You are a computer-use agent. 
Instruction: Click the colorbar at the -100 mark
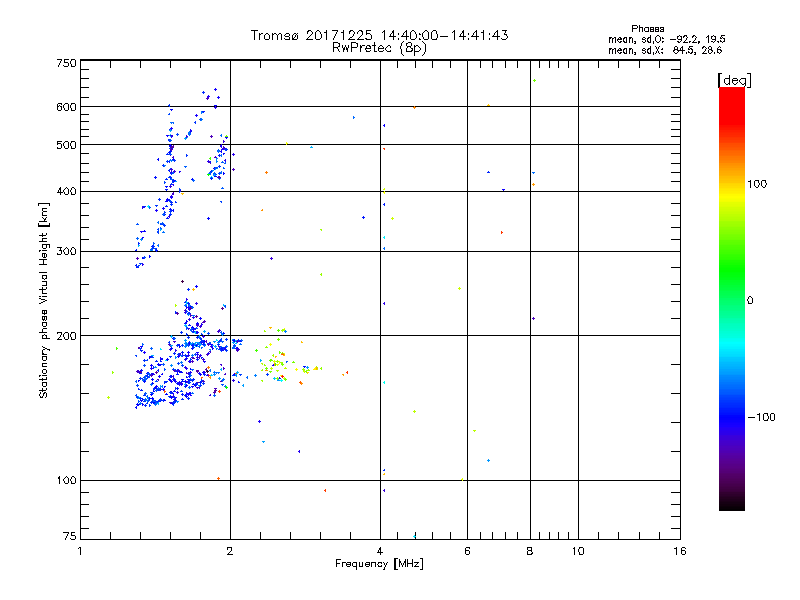(732, 417)
